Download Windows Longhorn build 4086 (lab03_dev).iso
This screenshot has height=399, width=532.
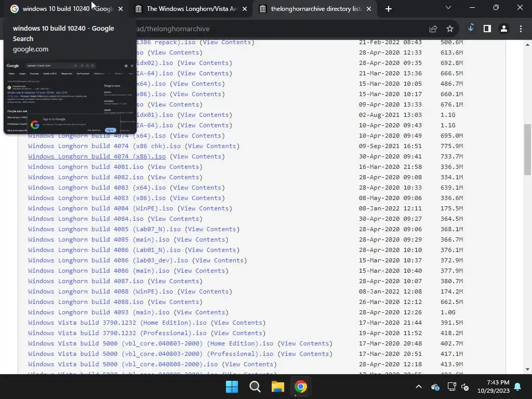tap(108, 260)
